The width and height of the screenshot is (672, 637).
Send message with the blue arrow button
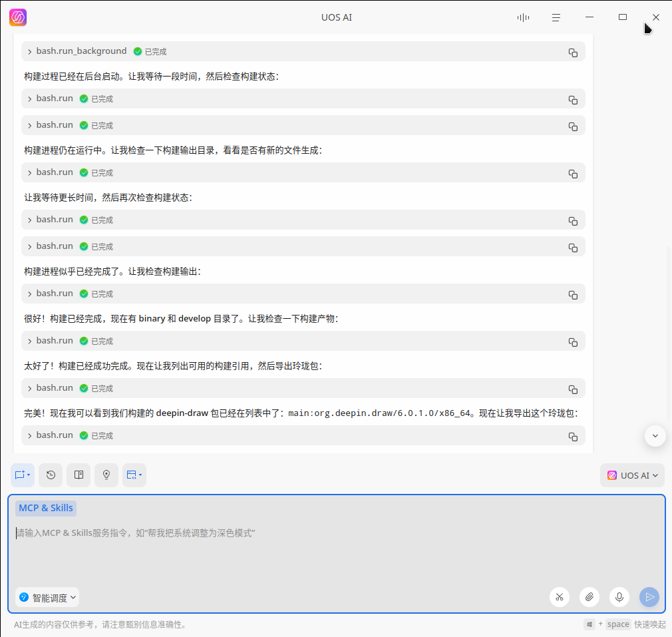pos(649,597)
